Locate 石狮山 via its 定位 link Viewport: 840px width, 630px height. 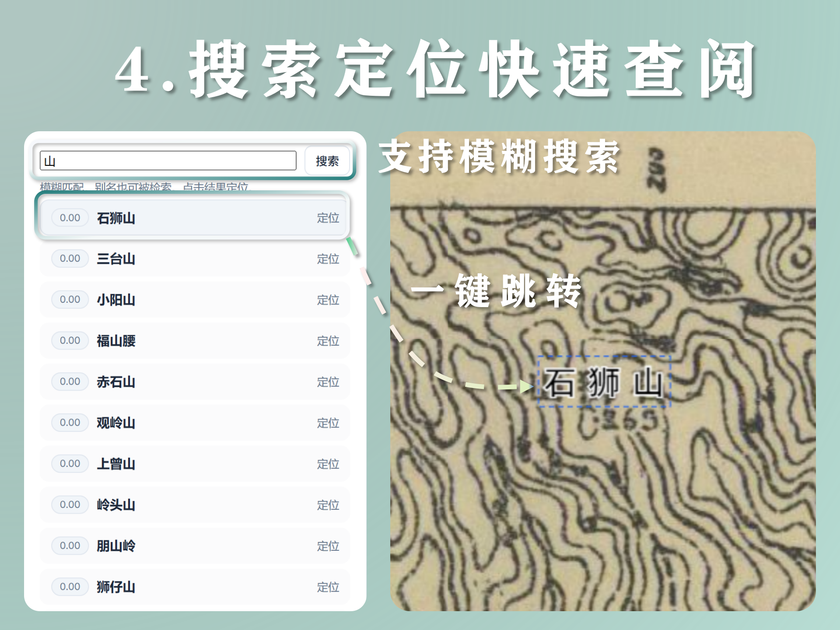coord(328,218)
